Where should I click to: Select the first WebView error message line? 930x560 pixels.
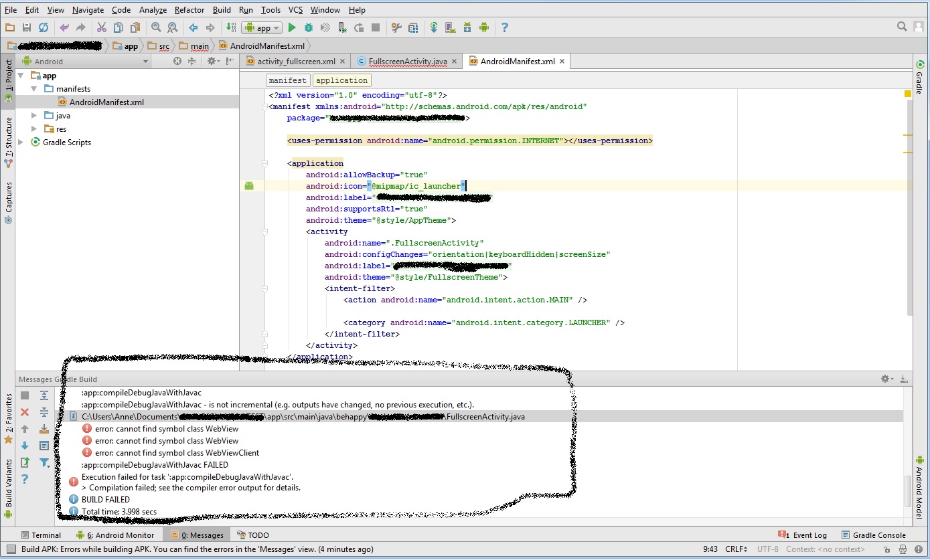click(166, 429)
